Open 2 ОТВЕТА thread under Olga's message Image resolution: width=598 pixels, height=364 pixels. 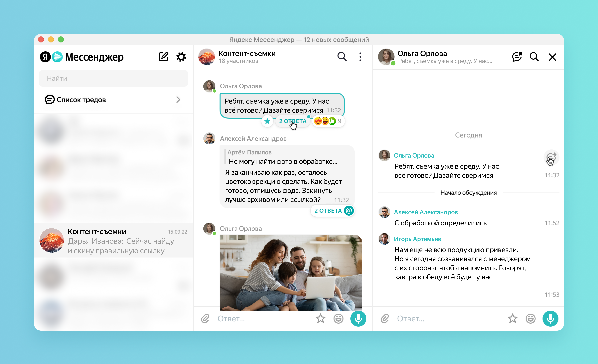(x=293, y=121)
